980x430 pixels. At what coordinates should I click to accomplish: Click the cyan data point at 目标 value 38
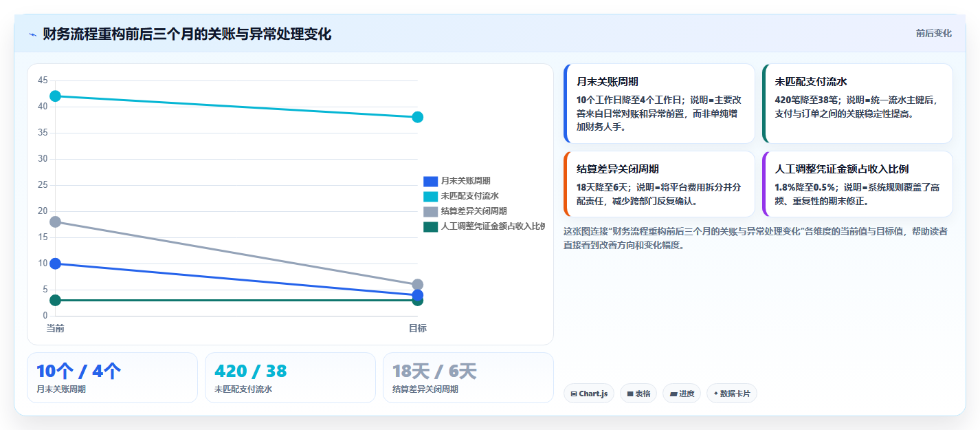click(x=417, y=117)
